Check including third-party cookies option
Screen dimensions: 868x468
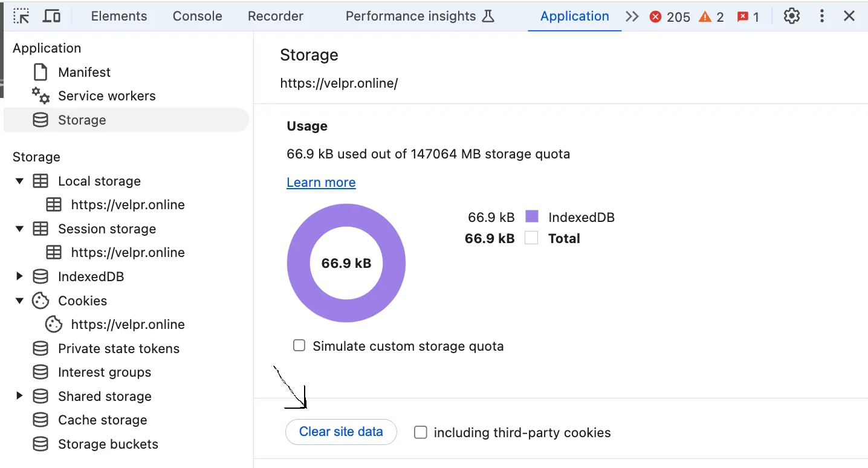[421, 432]
